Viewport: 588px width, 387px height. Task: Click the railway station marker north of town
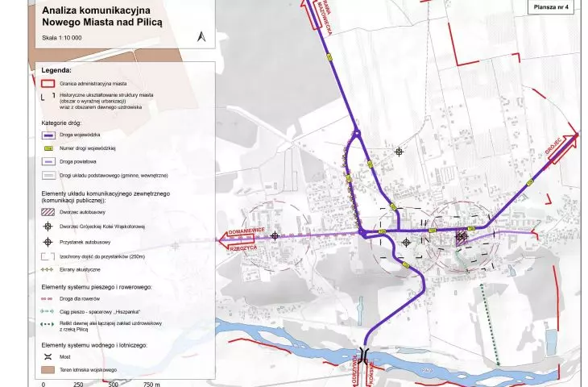(399, 152)
